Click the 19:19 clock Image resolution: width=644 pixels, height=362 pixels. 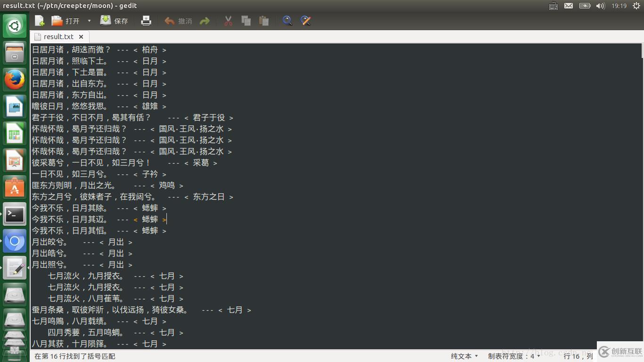point(619,6)
